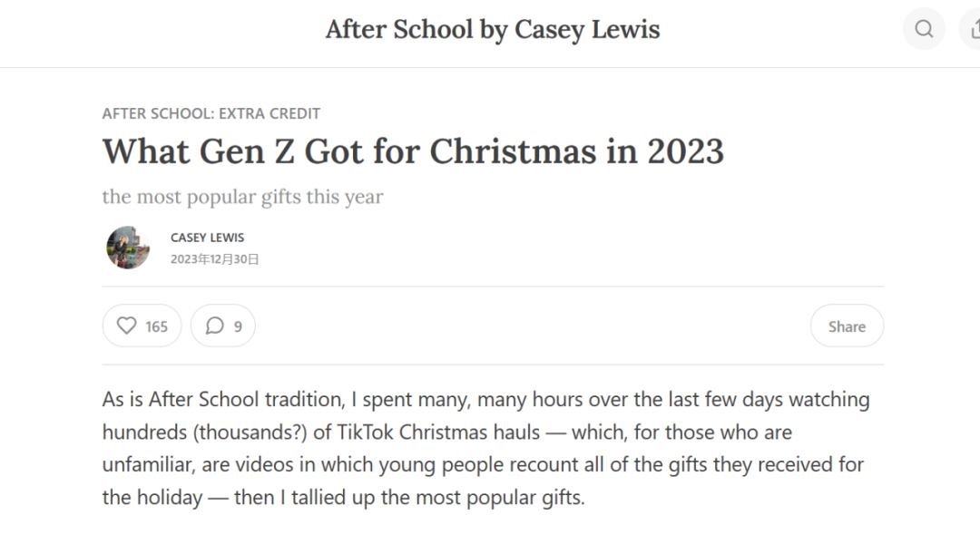Open Casey Lewis's round avatar photo
The height and width of the screenshot is (554, 980).
128,248
